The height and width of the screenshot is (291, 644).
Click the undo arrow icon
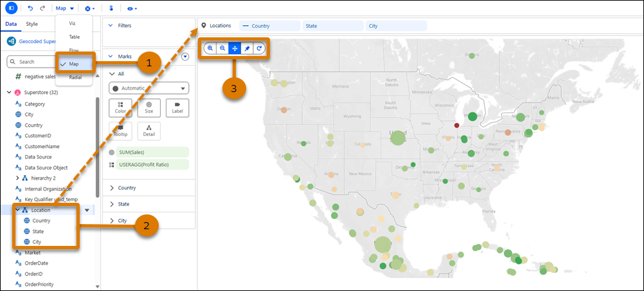[30, 8]
